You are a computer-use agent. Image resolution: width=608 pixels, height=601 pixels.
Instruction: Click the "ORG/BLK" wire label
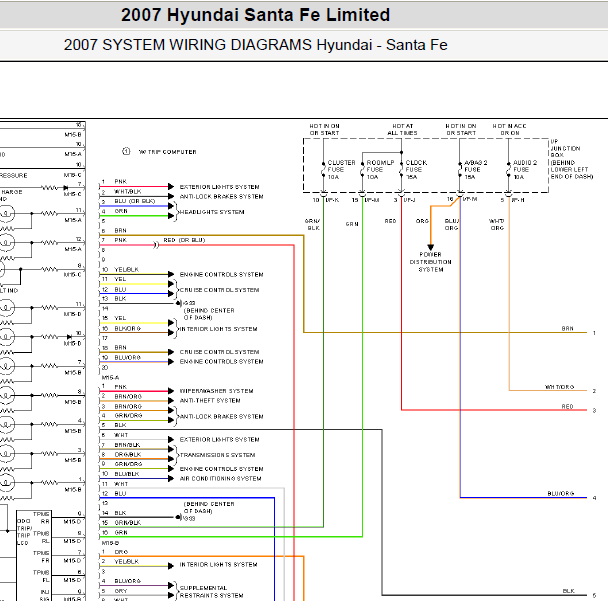pyautogui.click(x=128, y=454)
